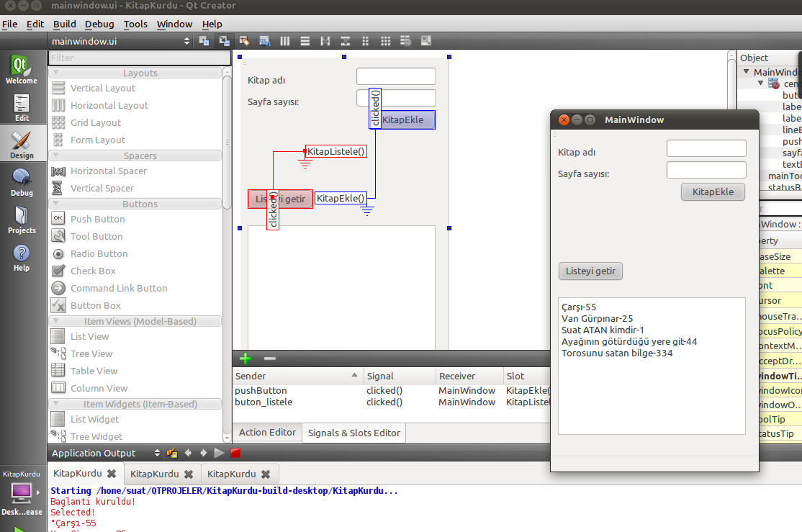
Task: Select the buton_listele connection row
Action: (392, 402)
